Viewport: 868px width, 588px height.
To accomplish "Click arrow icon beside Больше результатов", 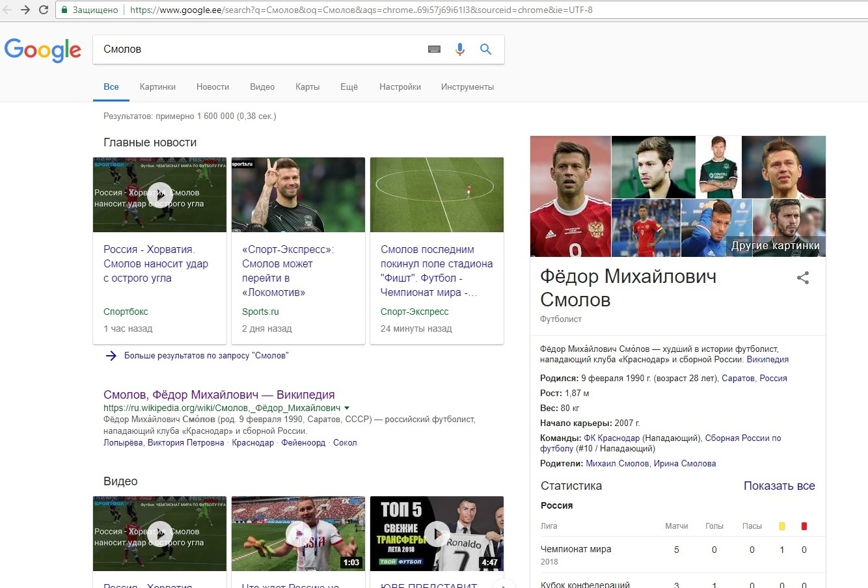I will pyautogui.click(x=111, y=356).
